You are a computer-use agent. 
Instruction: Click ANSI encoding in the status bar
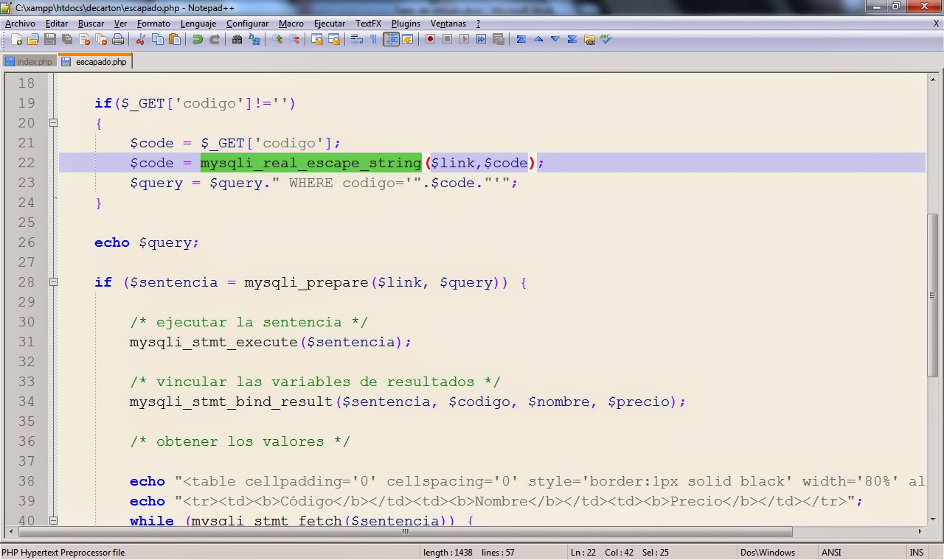pyautogui.click(x=830, y=552)
